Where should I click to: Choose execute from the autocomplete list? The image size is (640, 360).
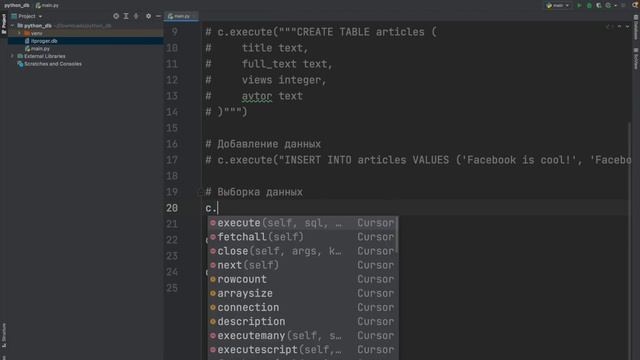(302, 223)
